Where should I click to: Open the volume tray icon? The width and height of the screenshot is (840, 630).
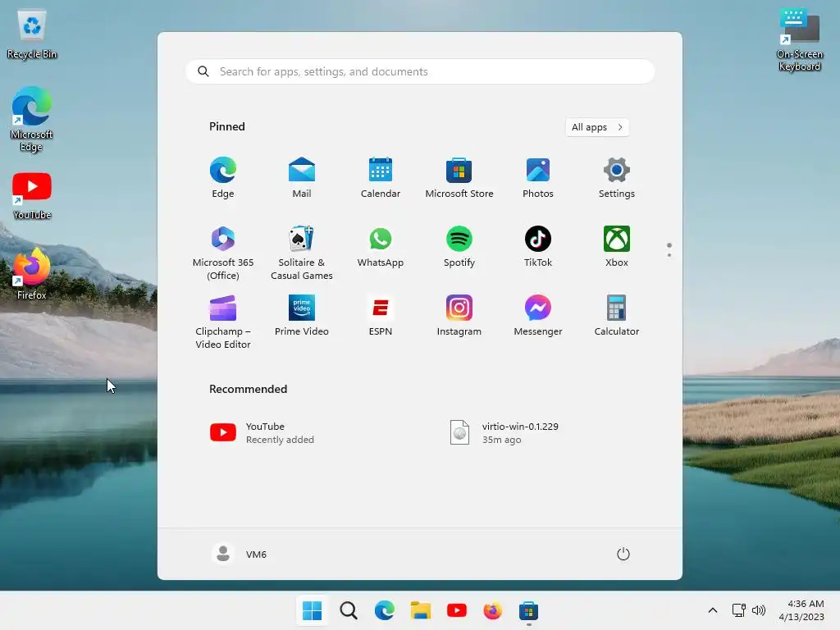(x=759, y=610)
